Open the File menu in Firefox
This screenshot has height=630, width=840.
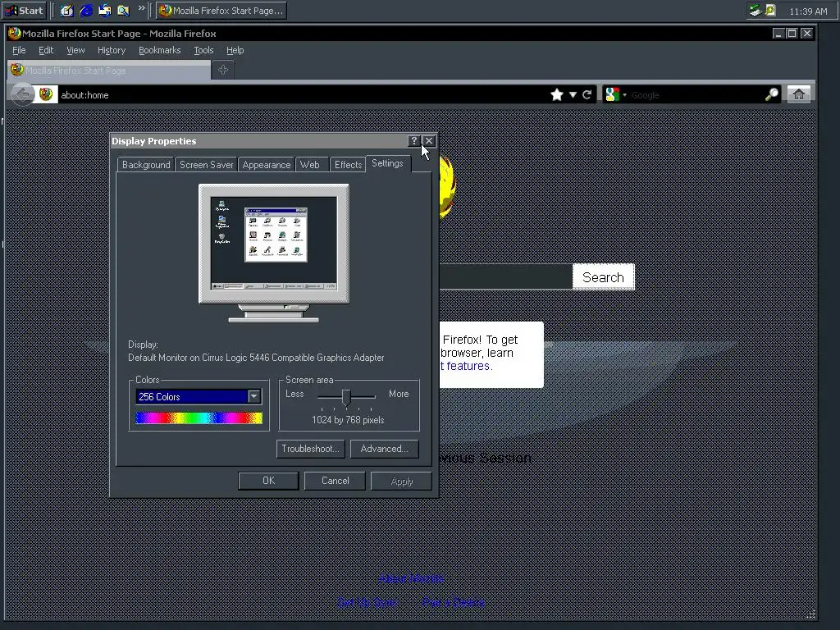pyautogui.click(x=19, y=50)
